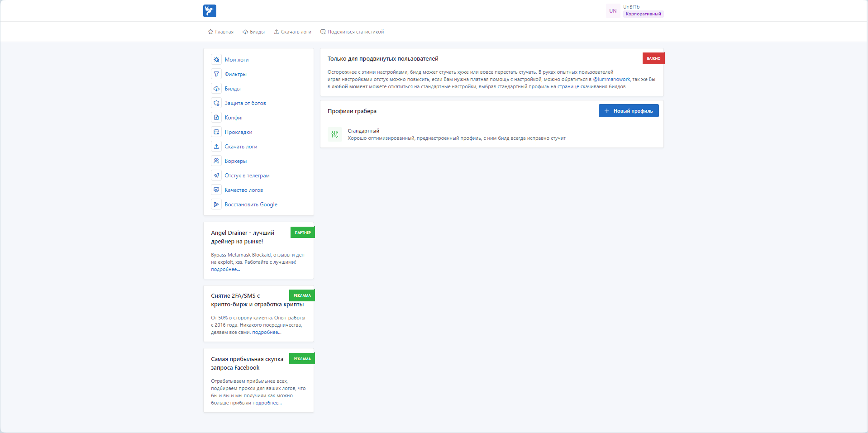Viewport: 868px width, 433px height.
Task: Click the UN user avatar
Action: pyautogui.click(x=613, y=11)
